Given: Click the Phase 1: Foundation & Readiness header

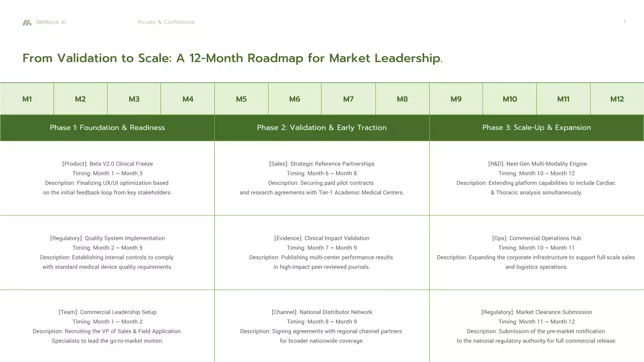Looking at the screenshot, I should coord(107,128).
